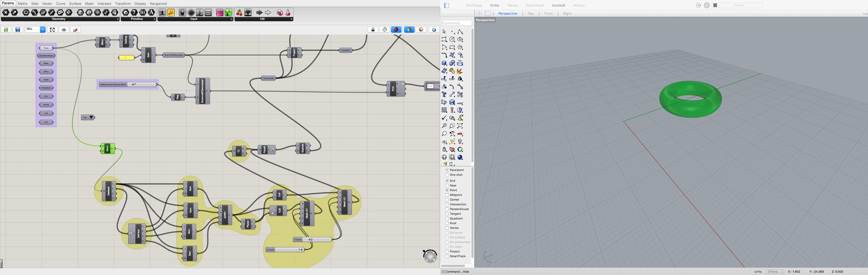This screenshot has width=868, height=275.
Task: Open the Two value list dropdown arrow
Action: 91,117
